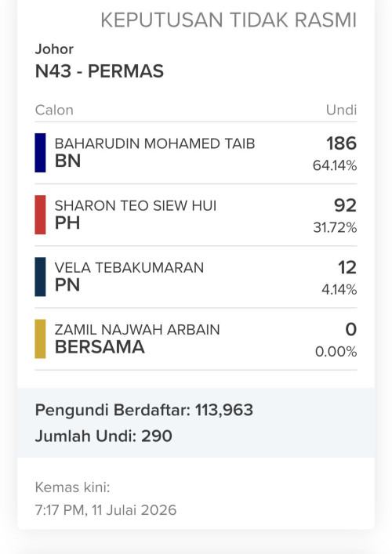This screenshot has height=554, width=392.
Task: Click the Calon column header
Action: pyautogui.click(x=54, y=110)
